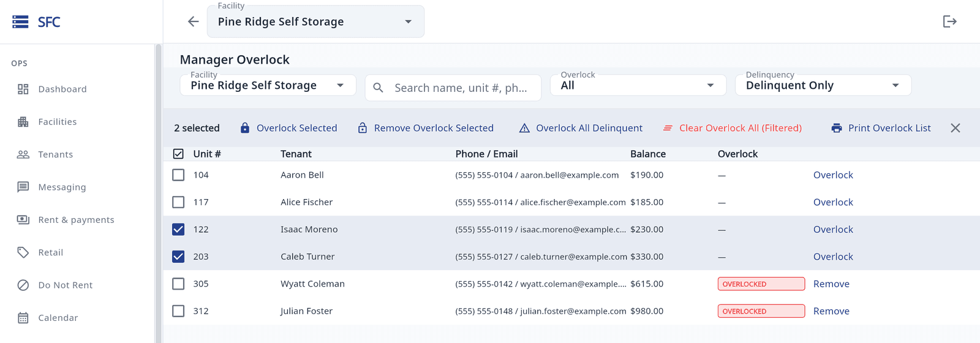Click the search name or unit field
Viewport: 980px width, 343px height.
(453, 88)
